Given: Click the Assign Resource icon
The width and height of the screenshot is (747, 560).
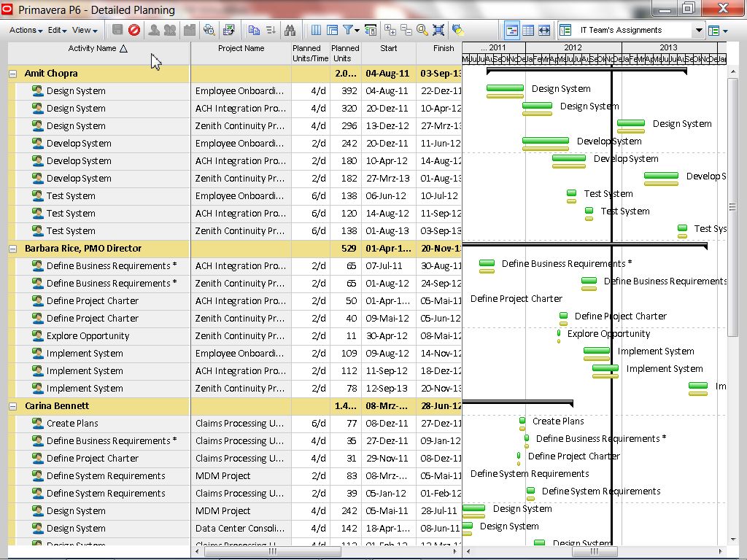Looking at the screenshot, I should click(154, 30).
